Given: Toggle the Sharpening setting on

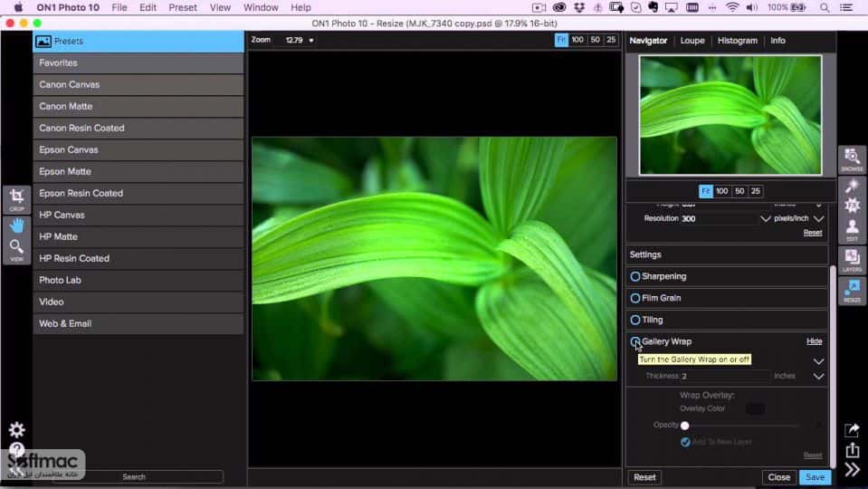Looking at the screenshot, I should (x=635, y=276).
